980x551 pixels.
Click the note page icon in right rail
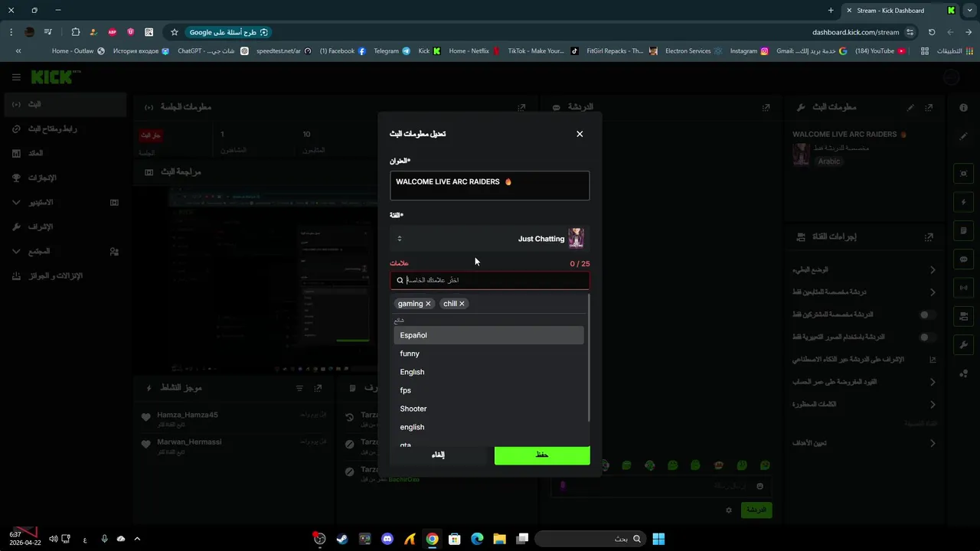964,230
